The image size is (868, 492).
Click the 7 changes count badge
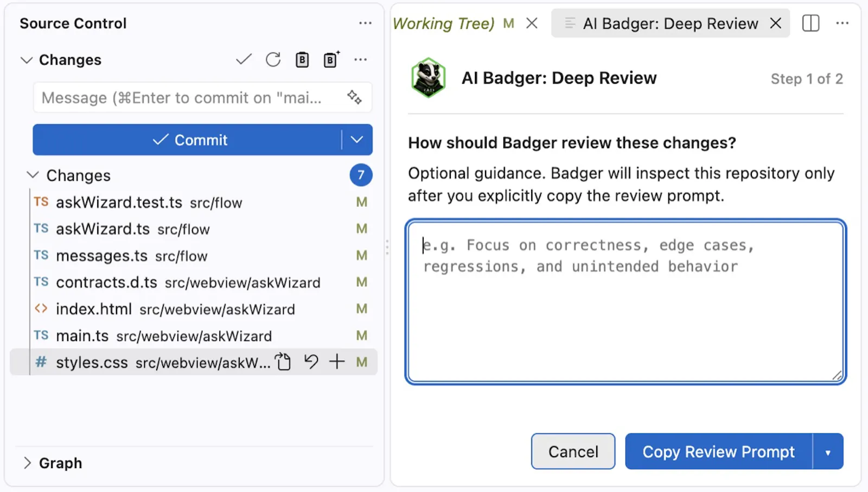(x=361, y=175)
